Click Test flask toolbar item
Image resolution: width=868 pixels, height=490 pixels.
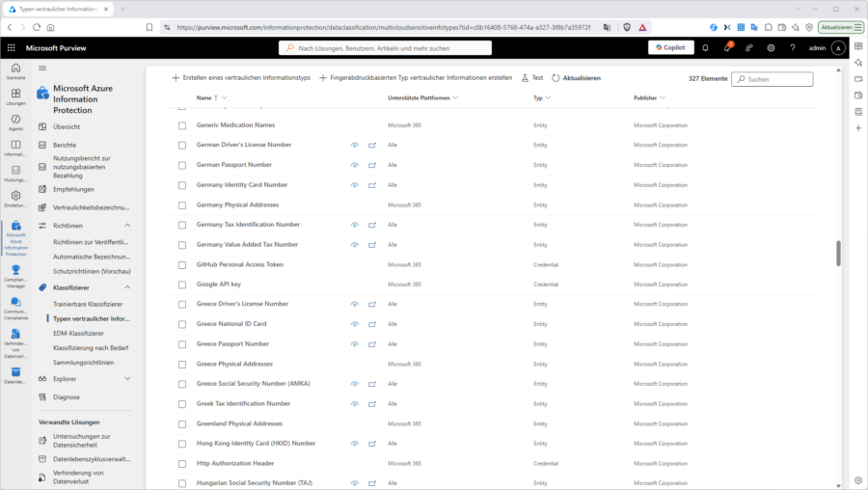click(532, 78)
